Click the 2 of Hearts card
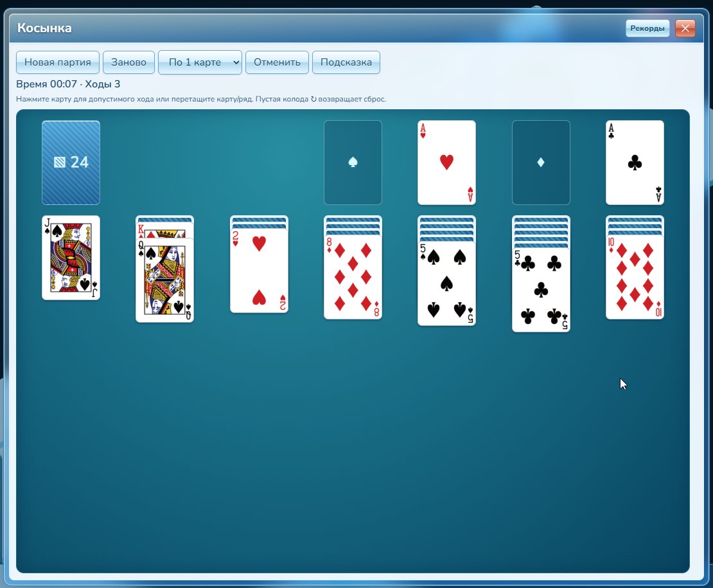The width and height of the screenshot is (713, 588). pyautogui.click(x=260, y=271)
